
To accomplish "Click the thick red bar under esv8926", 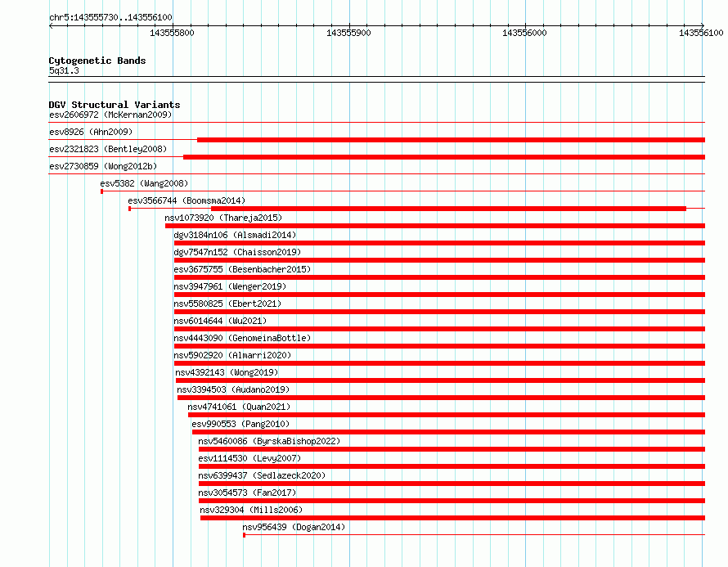I will coord(451,140).
